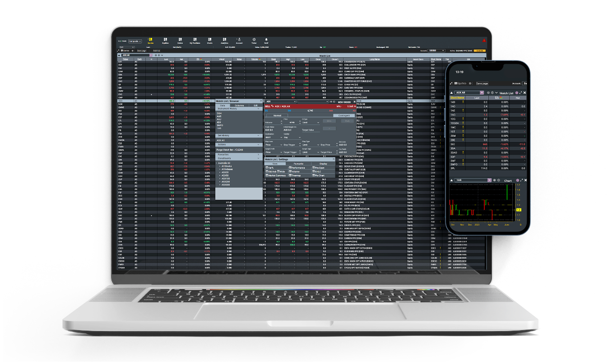Screen dimensions: 613x364
Task: Open the Charts icon in the top toolbar
Action: tap(210, 39)
